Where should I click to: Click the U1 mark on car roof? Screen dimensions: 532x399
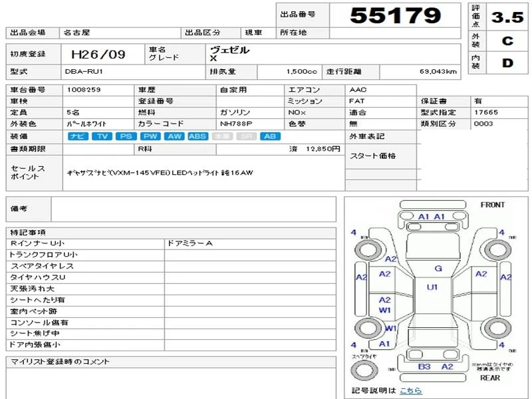tap(432, 287)
